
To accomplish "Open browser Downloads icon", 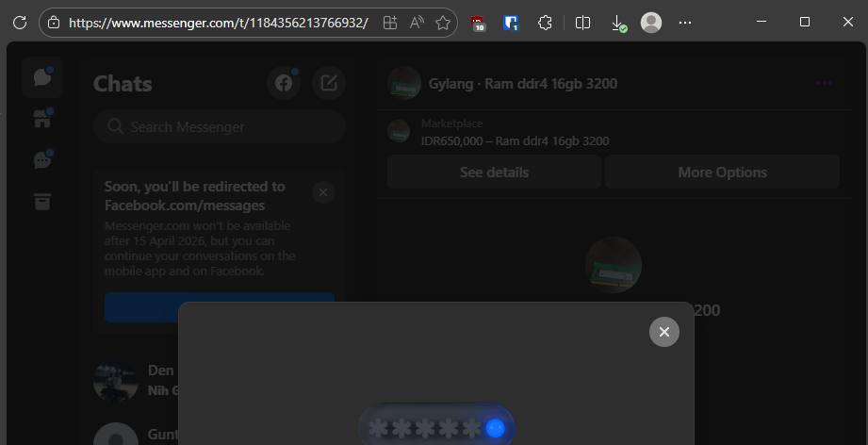I will coord(617,22).
